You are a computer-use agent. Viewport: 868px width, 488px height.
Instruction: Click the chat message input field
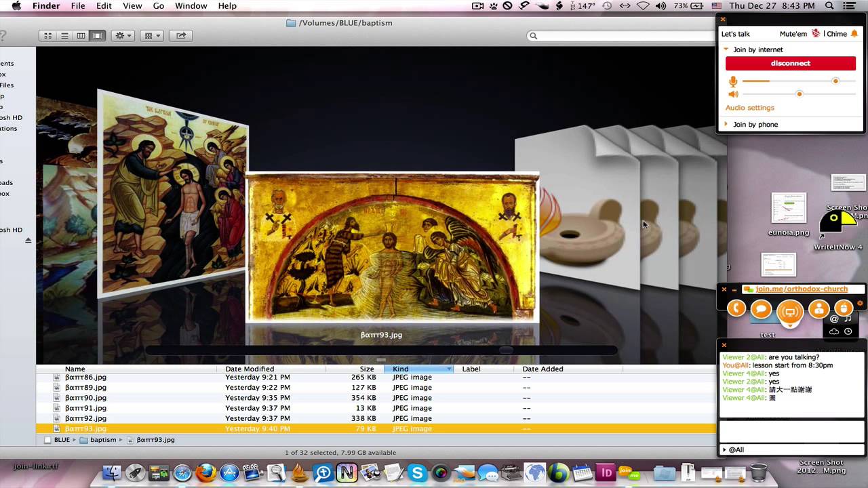(x=791, y=431)
